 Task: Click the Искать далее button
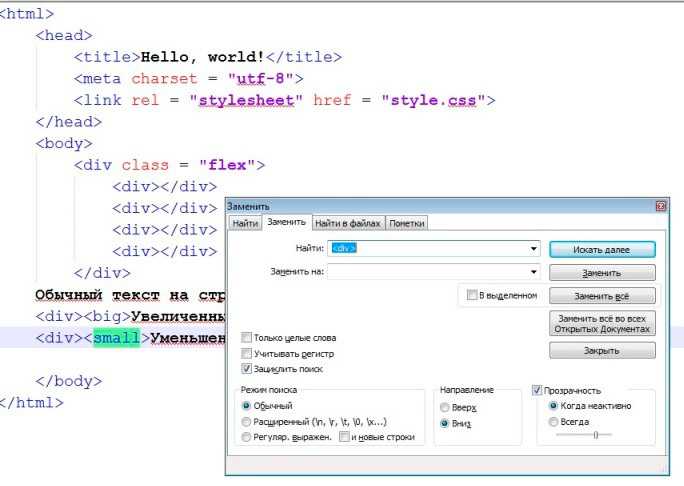pos(602,250)
